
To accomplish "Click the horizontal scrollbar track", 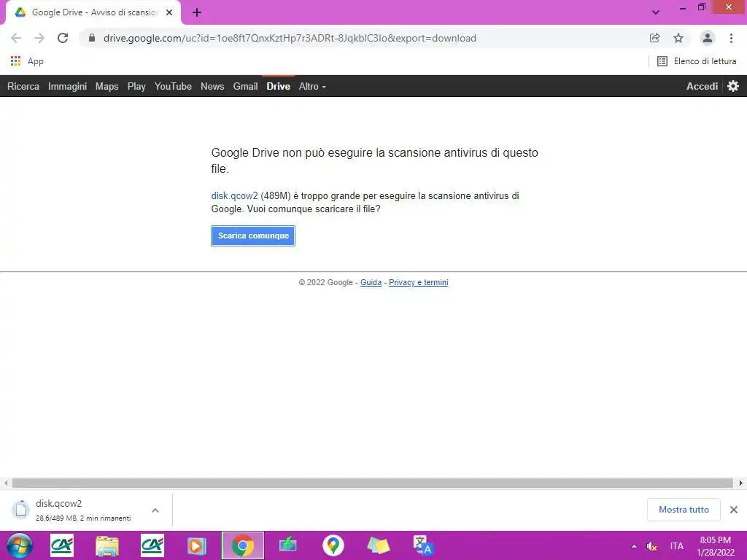I will 373,483.
